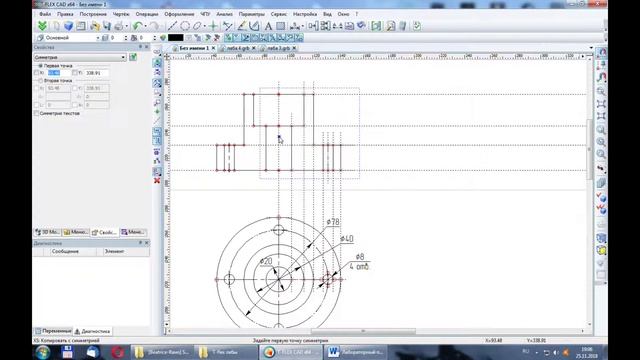Select the Первая точка radio button
The height and width of the screenshot is (360, 640).
click(40, 65)
